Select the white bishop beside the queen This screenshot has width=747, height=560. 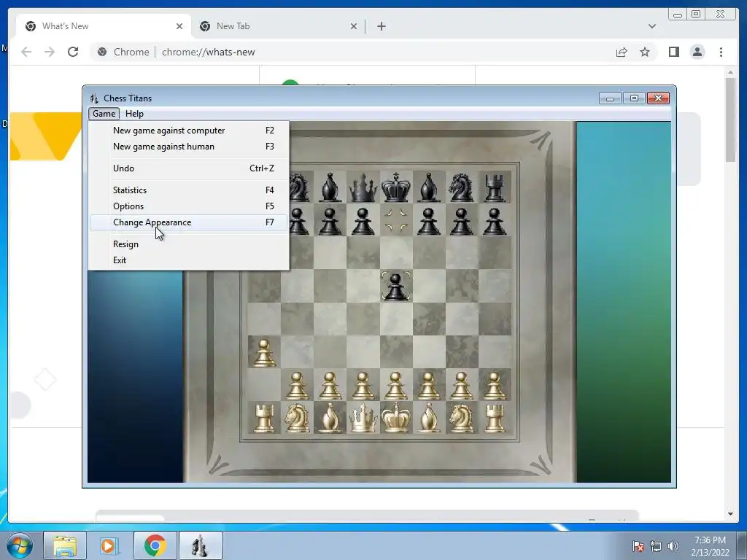330,418
